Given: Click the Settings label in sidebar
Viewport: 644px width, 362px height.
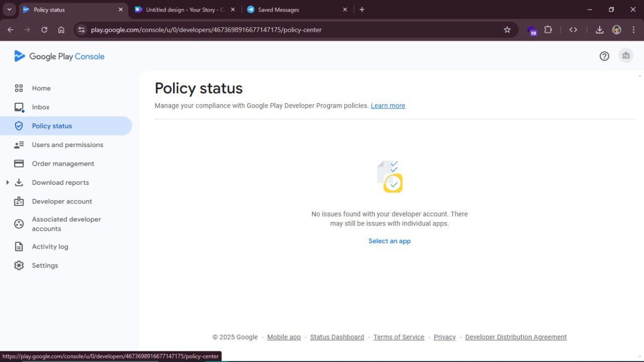Looking at the screenshot, I should (x=45, y=265).
